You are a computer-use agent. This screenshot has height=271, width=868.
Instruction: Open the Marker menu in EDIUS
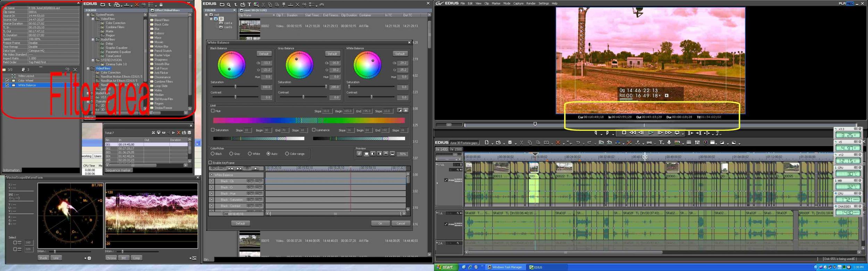(x=496, y=3)
